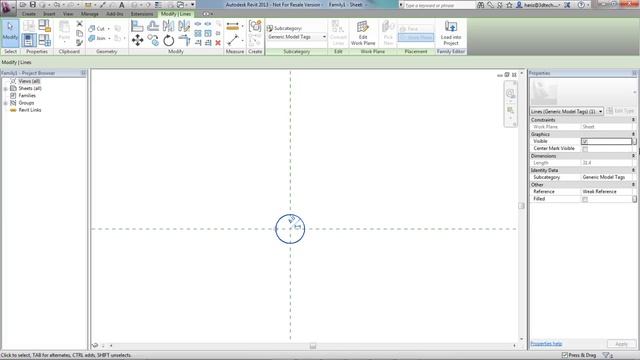
Task: Open the Extensions ribbon tab
Action: (x=142, y=14)
